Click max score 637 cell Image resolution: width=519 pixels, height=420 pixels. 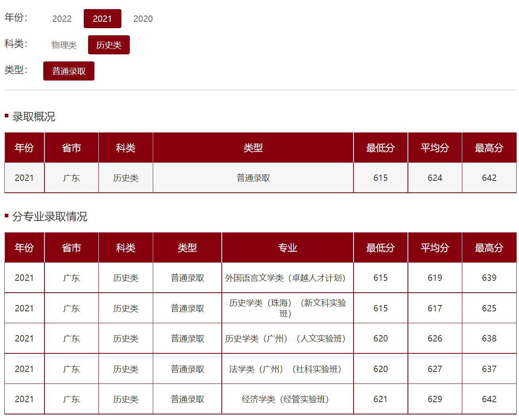[489, 369]
